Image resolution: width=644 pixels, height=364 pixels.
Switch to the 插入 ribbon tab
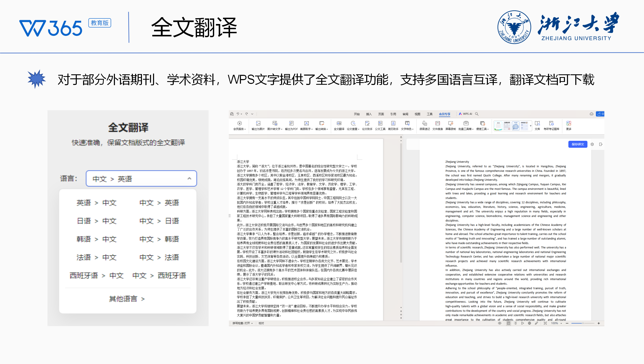click(x=369, y=114)
